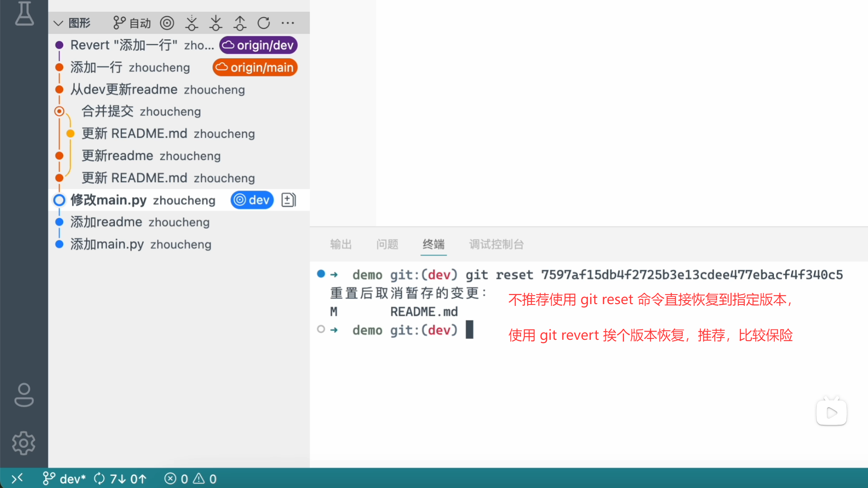Click the origin/main remote branch badge
This screenshot has width=868, height=488.
point(255,67)
